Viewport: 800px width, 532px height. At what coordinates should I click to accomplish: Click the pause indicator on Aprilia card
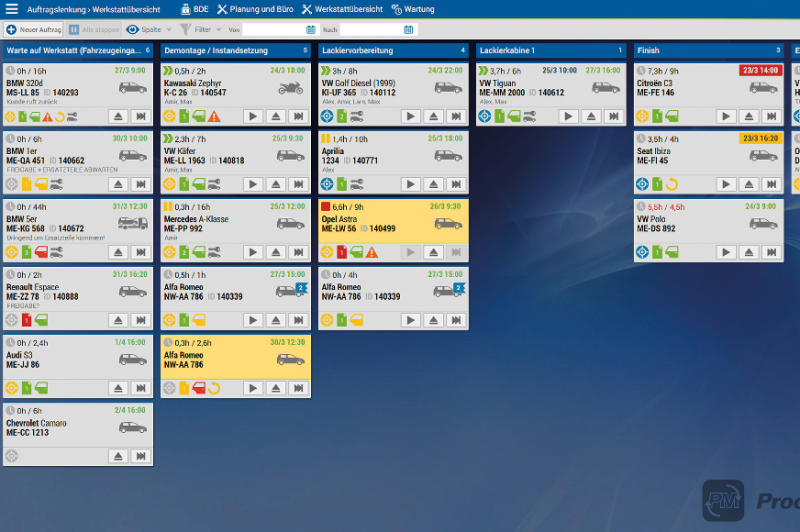pyautogui.click(x=325, y=139)
